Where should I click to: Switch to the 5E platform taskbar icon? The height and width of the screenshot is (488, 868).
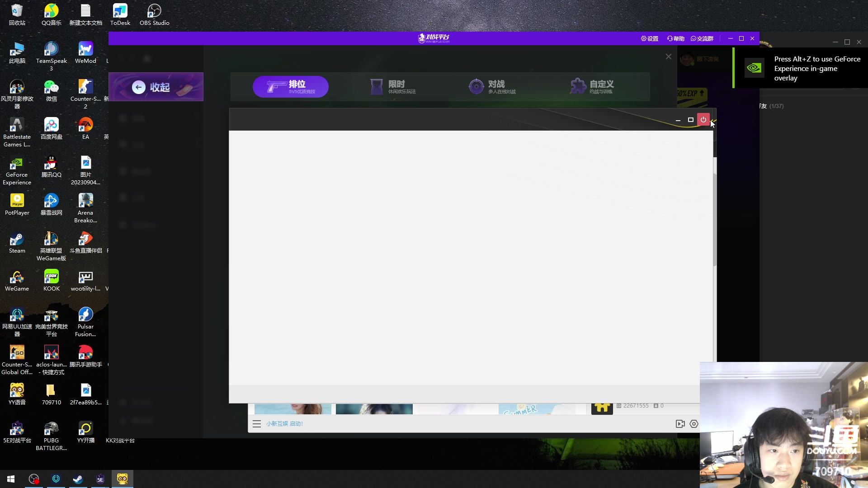tap(100, 479)
